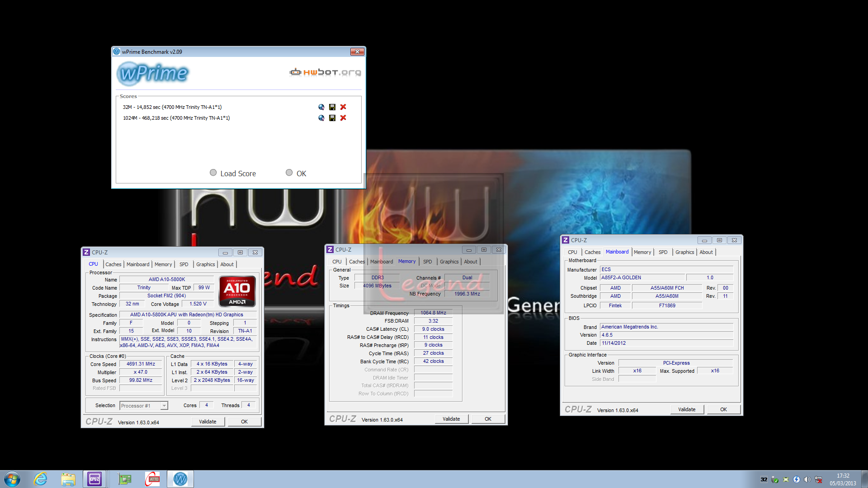Viewport: 868px width, 488px height.
Task: Click the Show desktop strip
Action: [864, 479]
